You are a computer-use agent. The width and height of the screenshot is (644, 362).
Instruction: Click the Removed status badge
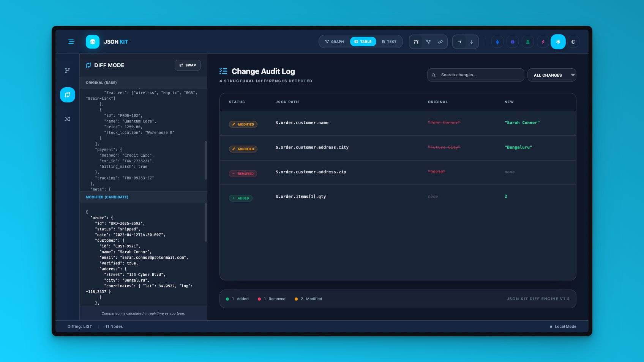click(x=243, y=174)
